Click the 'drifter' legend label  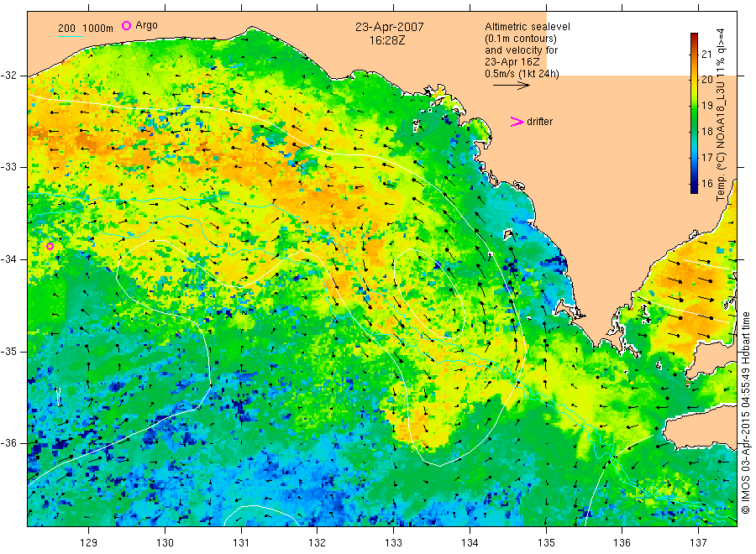[539, 122]
